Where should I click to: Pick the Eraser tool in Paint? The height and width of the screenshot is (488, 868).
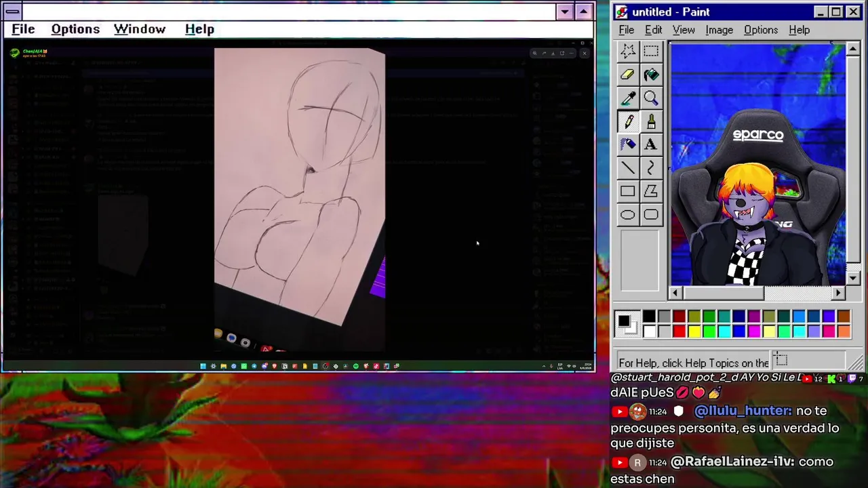click(x=628, y=75)
